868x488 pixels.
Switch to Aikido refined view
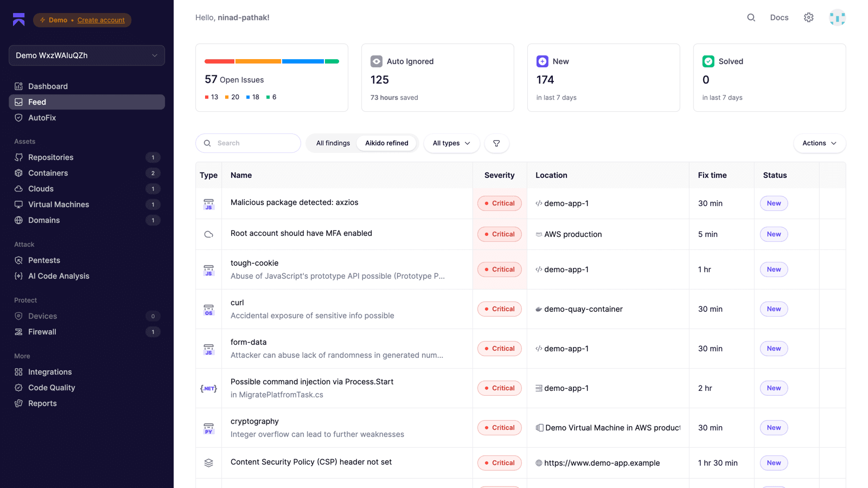(387, 143)
